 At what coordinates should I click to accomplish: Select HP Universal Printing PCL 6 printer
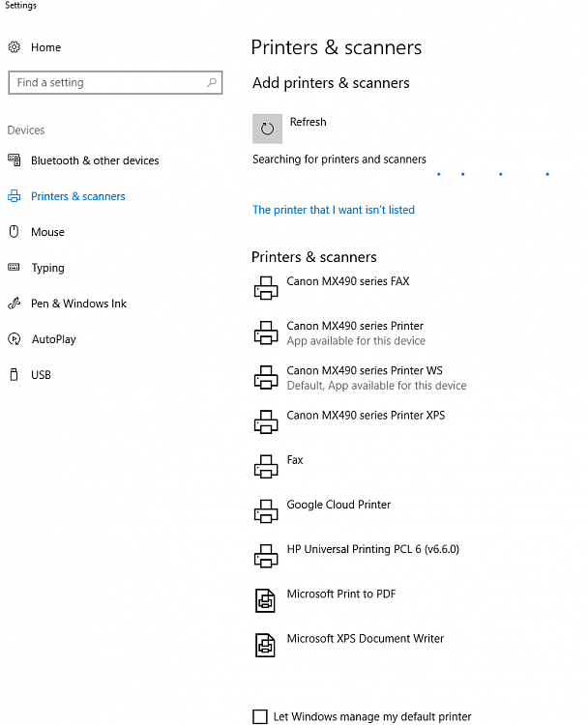click(372, 549)
